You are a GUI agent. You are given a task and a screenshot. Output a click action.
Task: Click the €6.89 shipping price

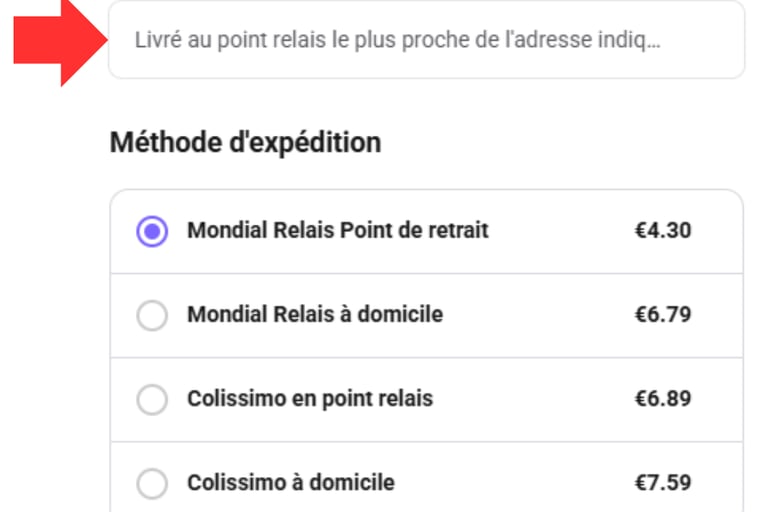coord(663,399)
